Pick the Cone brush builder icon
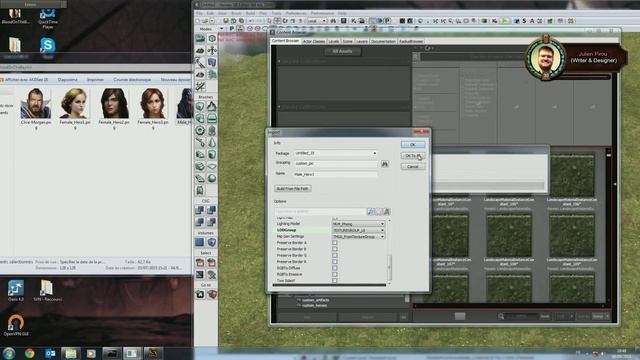Image resolution: width=640 pixels, height=360 pixels. [x=212, y=142]
